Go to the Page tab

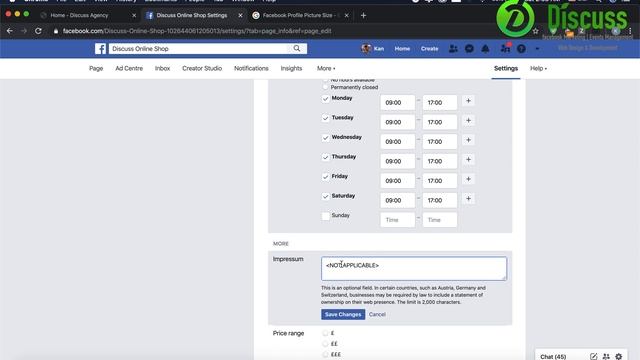[96, 69]
